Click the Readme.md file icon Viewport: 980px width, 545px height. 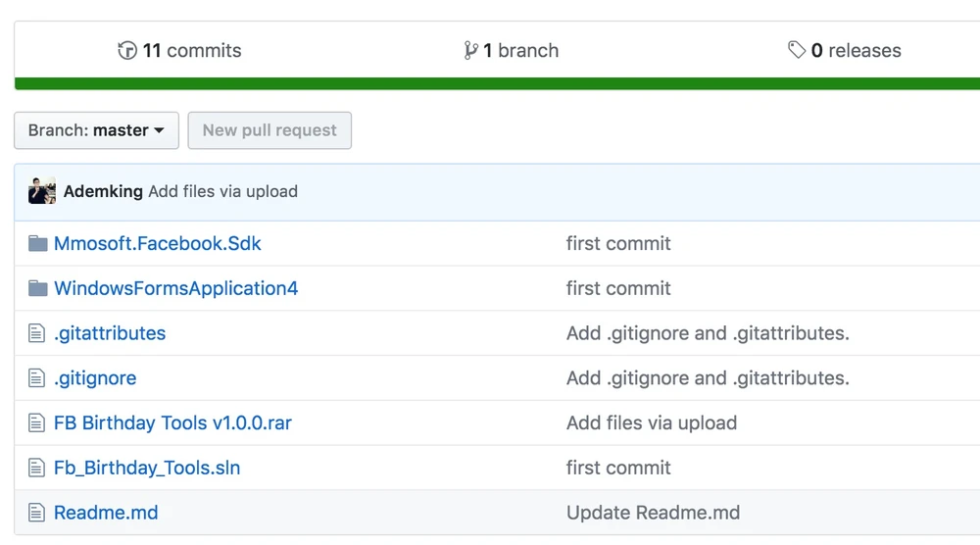pyautogui.click(x=37, y=513)
